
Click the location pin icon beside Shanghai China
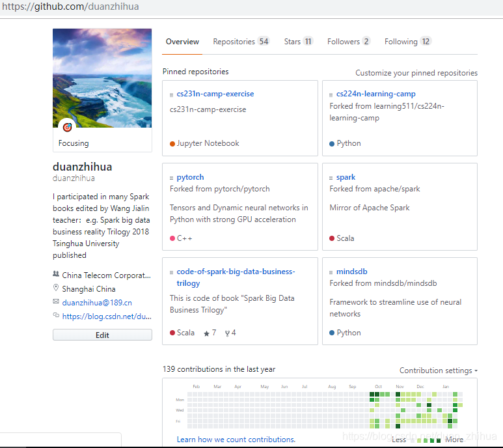pos(56,288)
